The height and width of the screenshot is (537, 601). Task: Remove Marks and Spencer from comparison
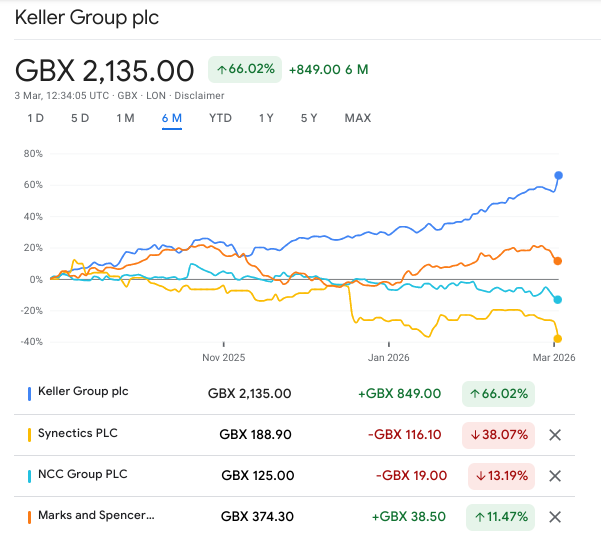pyautogui.click(x=555, y=517)
